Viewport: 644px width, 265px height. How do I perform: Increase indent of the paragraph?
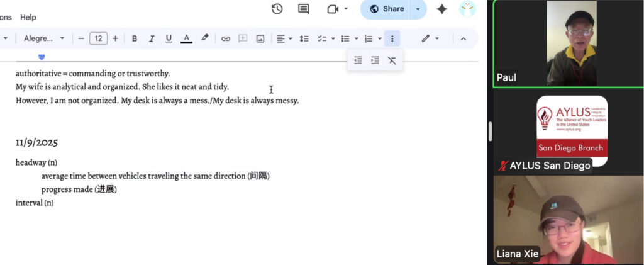point(375,60)
